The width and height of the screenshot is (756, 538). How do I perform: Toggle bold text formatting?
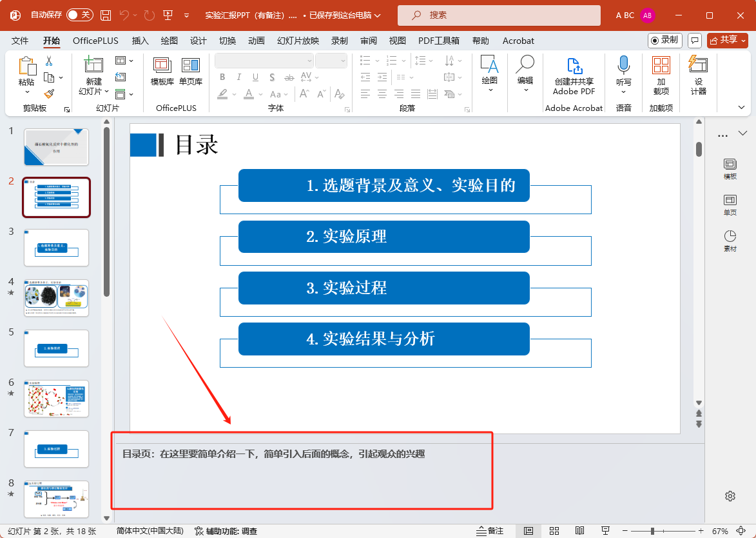(222, 77)
